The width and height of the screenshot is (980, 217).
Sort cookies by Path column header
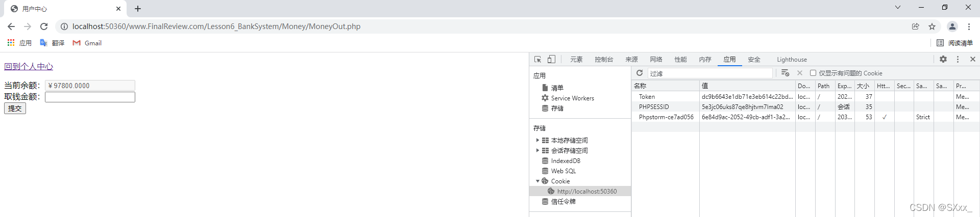825,86
